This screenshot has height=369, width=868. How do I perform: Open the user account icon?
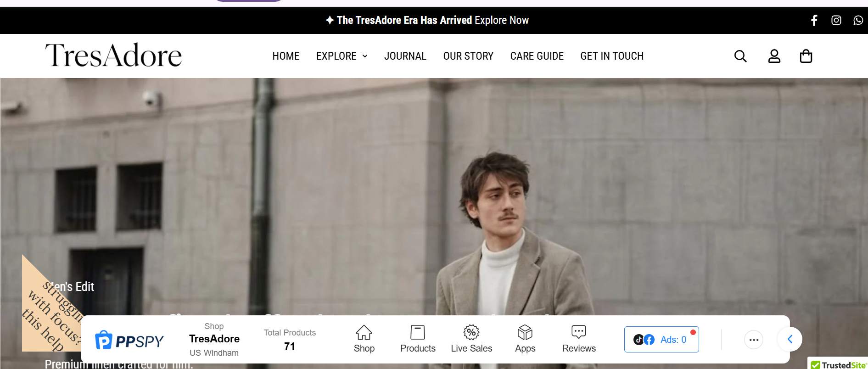(x=774, y=56)
